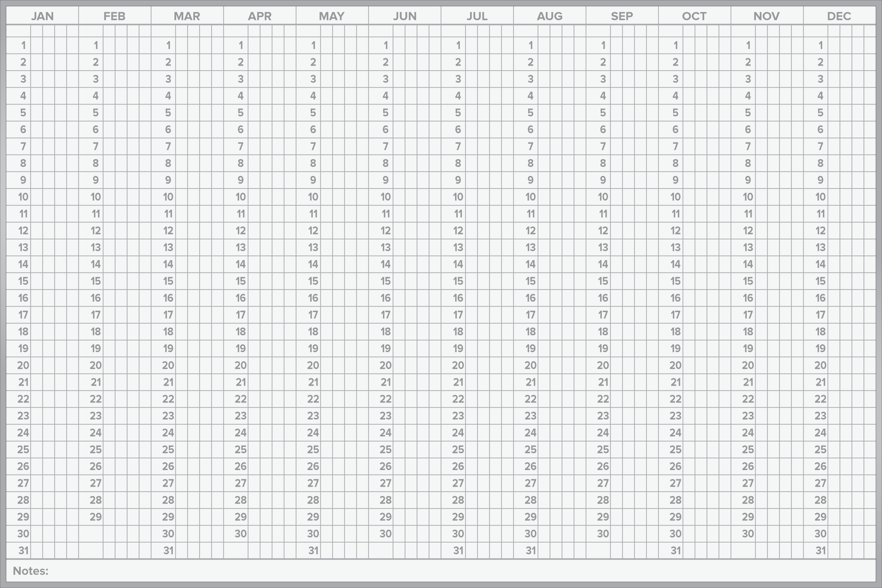
Task: Click the Notes label at the bottom
Action: (32, 571)
